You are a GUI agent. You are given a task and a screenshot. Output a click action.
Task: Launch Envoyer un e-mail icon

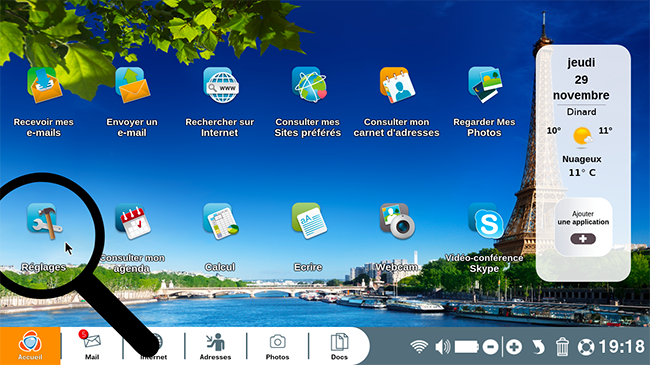click(133, 85)
